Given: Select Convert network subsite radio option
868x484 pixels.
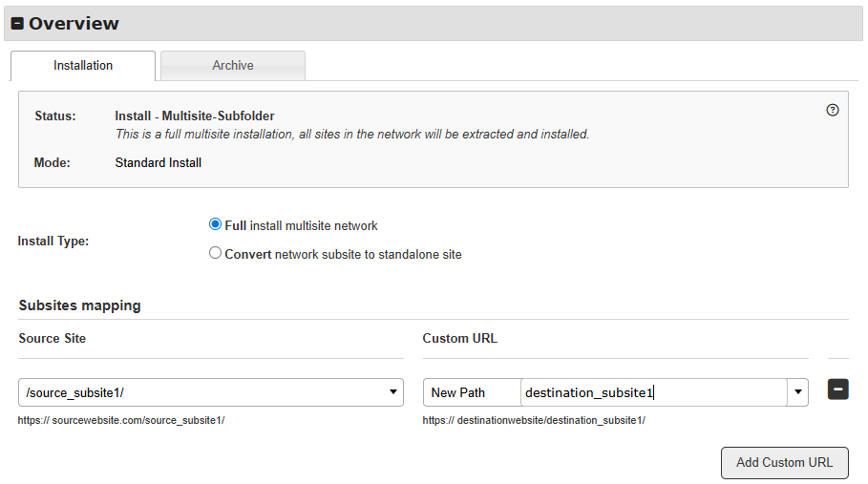Looking at the screenshot, I should click(215, 254).
